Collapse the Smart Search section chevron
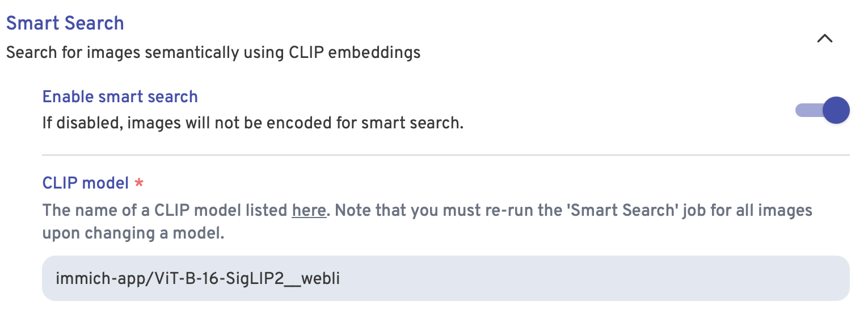 (x=824, y=39)
